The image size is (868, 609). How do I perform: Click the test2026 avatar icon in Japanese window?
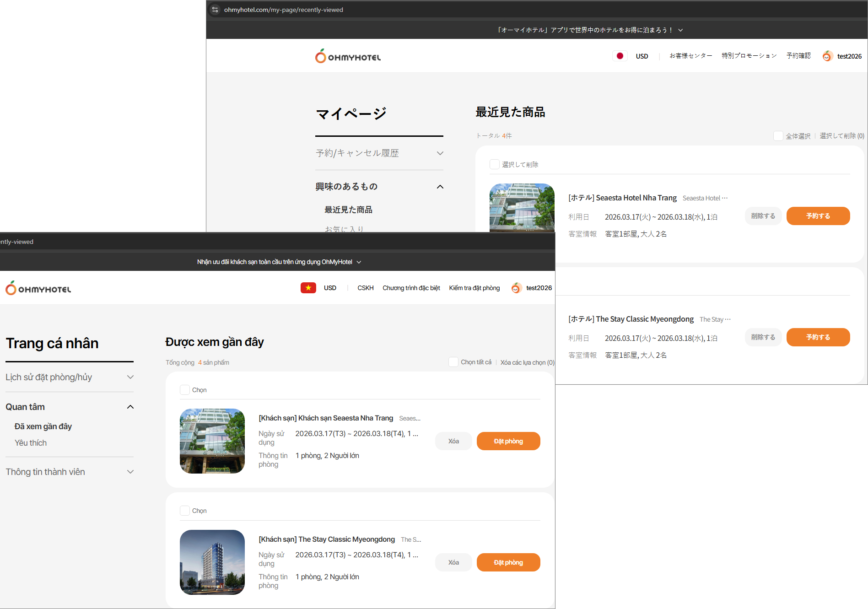[827, 56]
